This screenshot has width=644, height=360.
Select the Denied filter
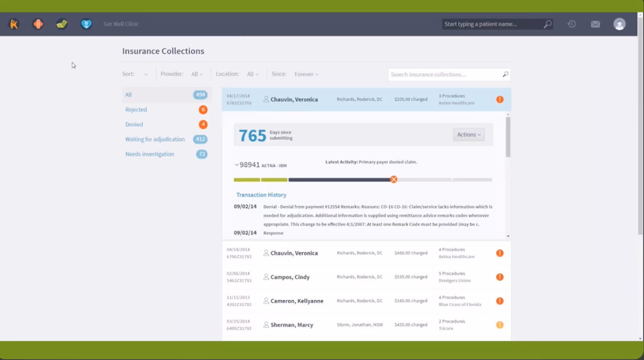coord(134,124)
